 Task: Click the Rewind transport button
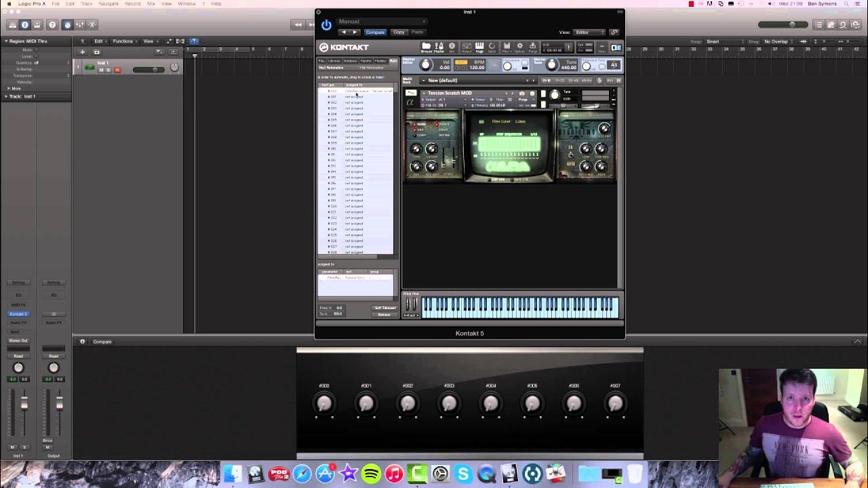pyautogui.click(x=298, y=25)
